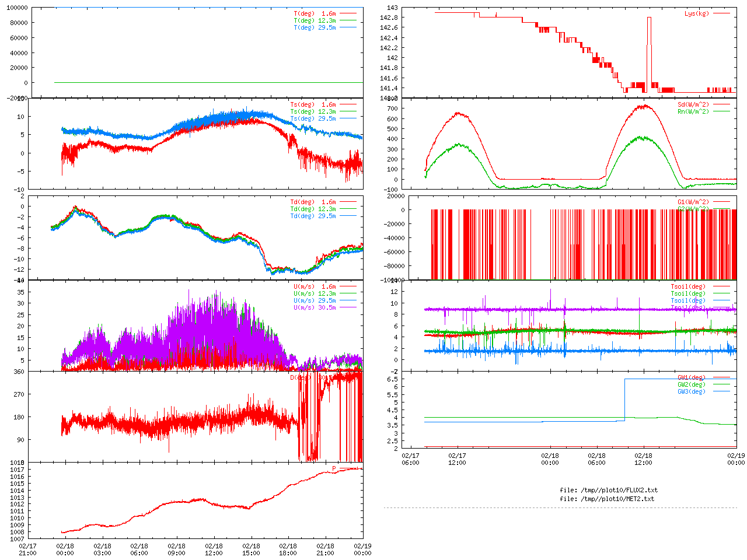The width and height of the screenshot is (747, 560).
Task: Click the 02/18 12:00 tick on left time axis
Action: click(x=214, y=549)
